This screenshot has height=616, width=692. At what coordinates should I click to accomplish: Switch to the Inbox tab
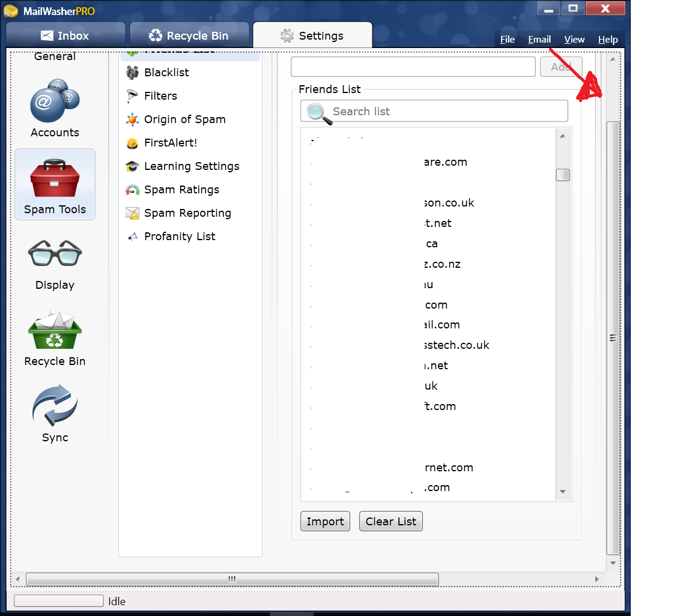pyautogui.click(x=65, y=35)
